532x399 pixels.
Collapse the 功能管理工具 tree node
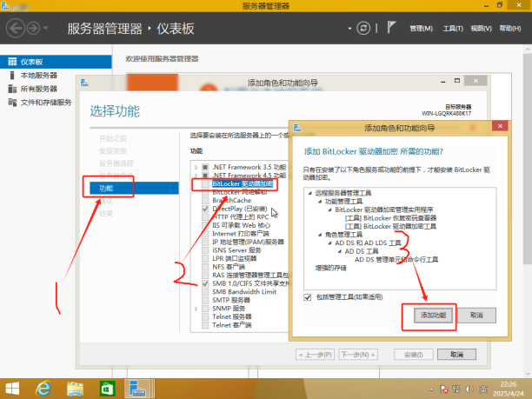coord(320,202)
